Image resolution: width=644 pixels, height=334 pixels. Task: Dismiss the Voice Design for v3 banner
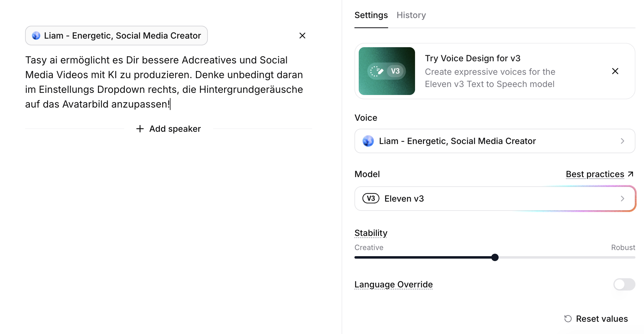point(615,71)
